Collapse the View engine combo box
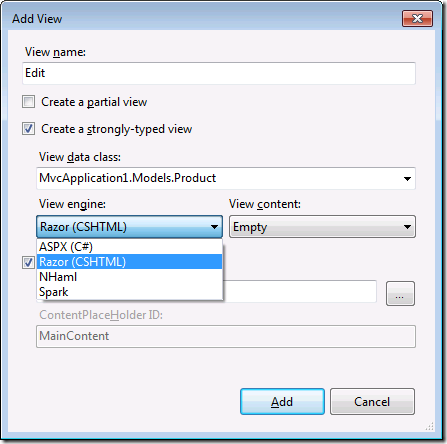The height and width of the screenshot is (444, 447). (x=129, y=227)
